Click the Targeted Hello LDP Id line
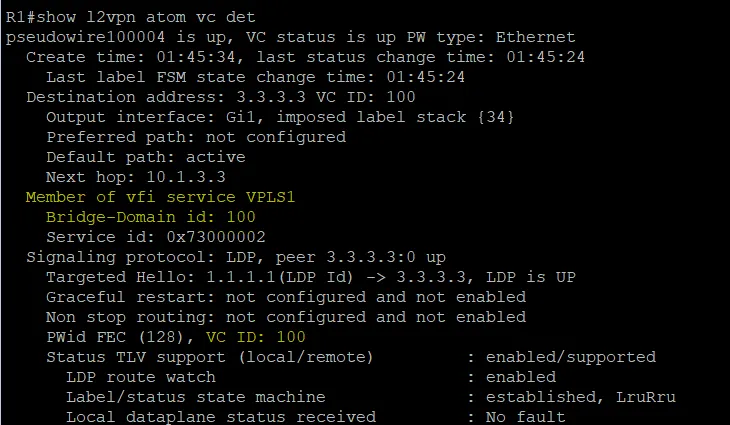Viewport: 730px width, 425px height. [311, 277]
